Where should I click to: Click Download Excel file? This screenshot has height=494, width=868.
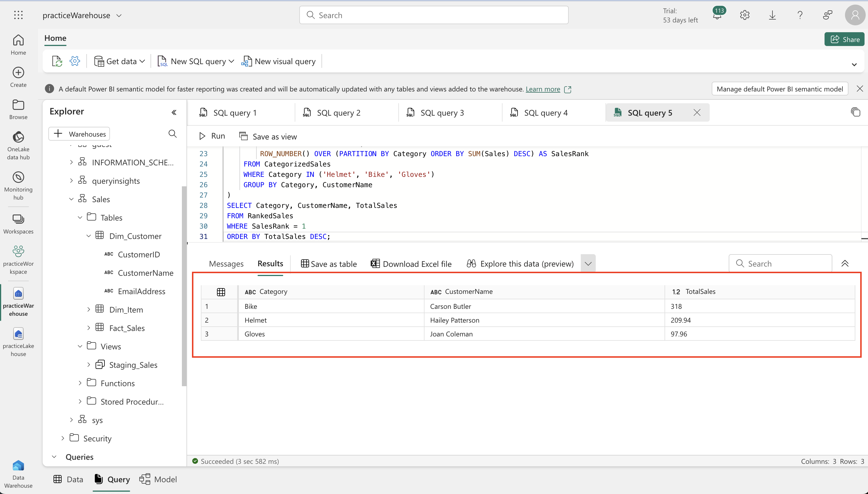(411, 264)
